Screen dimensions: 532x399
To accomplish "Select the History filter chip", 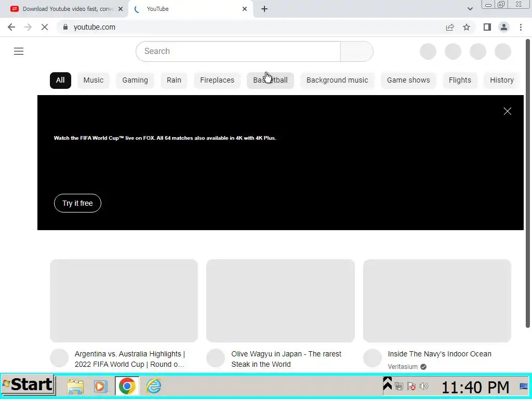I will [x=501, y=81].
